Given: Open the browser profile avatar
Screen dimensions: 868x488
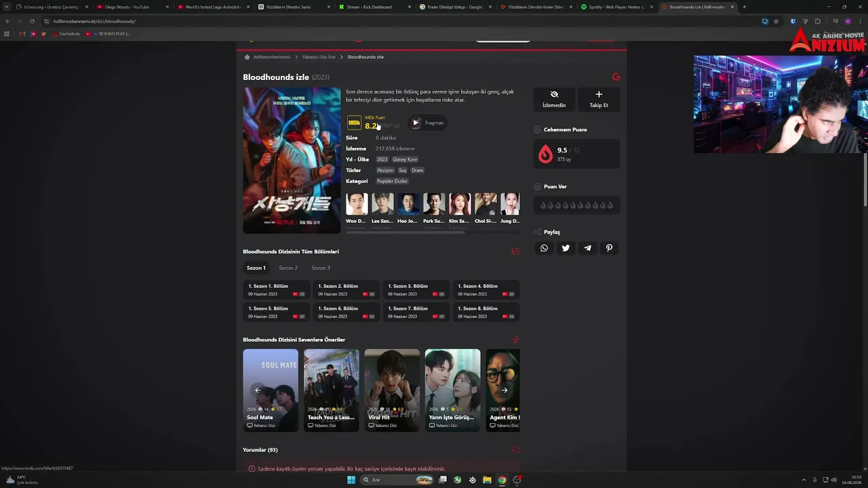Looking at the screenshot, I should (848, 21).
